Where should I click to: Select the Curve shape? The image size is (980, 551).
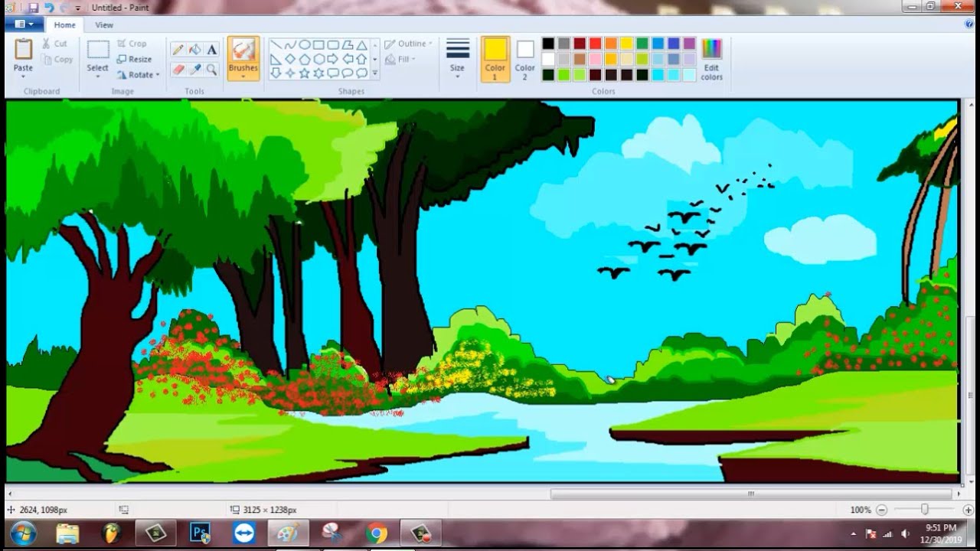pos(290,45)
